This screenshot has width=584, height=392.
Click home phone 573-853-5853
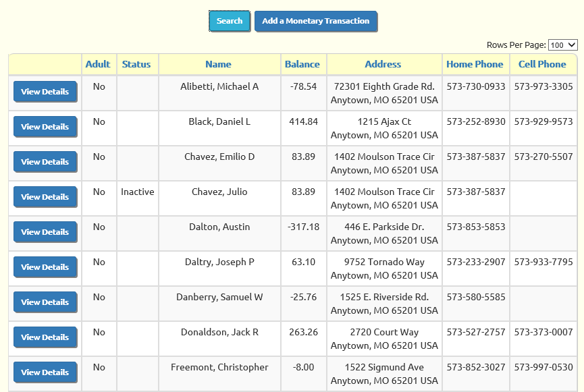(476, 227)
